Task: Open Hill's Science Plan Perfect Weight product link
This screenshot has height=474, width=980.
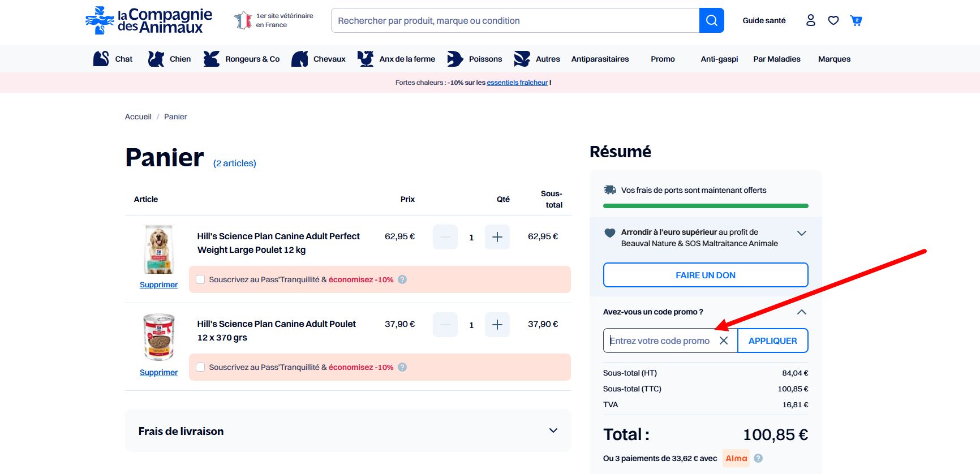Action: point(278,243)
